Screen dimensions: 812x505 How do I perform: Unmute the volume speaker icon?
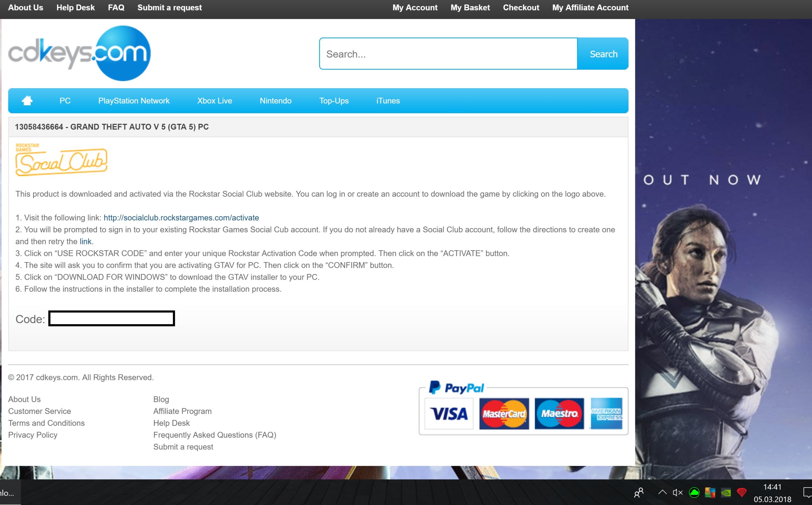pyautogui.click(x=678, y=493)
